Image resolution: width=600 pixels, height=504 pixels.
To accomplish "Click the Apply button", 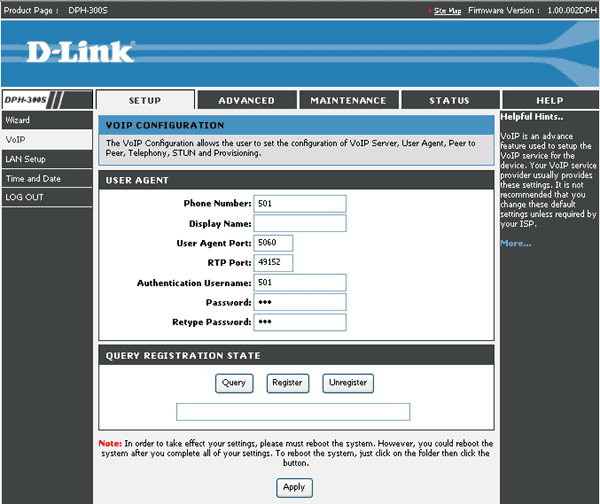I will tap(294, 488).
